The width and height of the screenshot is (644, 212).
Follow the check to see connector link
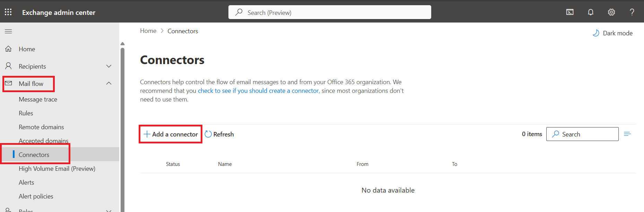click(x=258, y=91)
